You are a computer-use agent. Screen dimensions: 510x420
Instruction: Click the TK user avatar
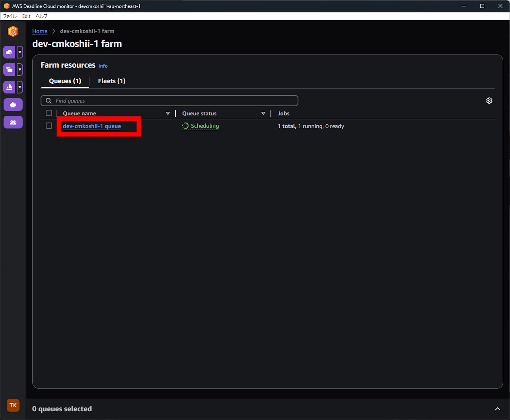pos(13,405)
